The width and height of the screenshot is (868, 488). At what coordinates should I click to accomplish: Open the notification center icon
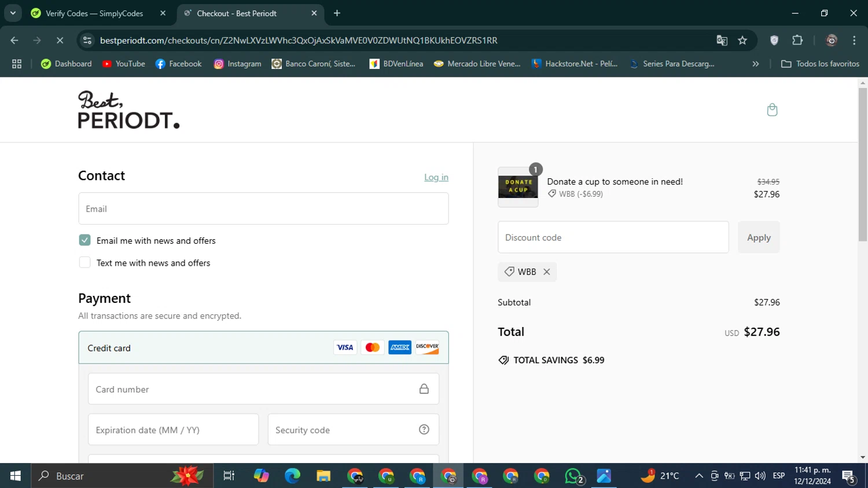coord(849,476)
